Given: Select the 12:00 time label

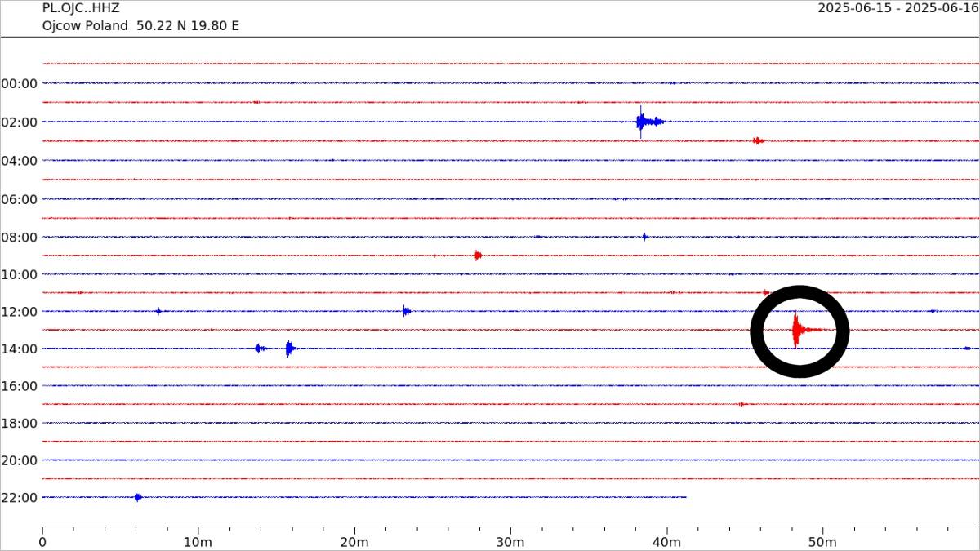Looking at the screenshot, I should click(x=20, y=311).
